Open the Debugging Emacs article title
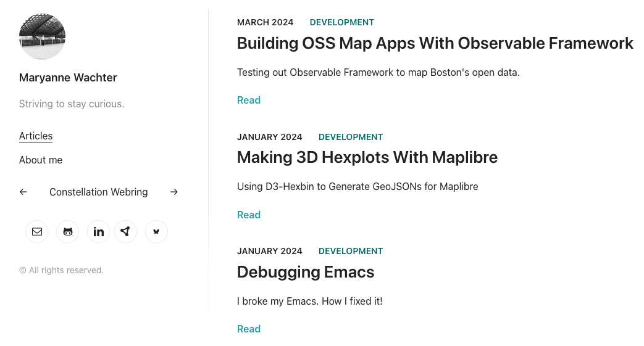 (x=306, y=272)
